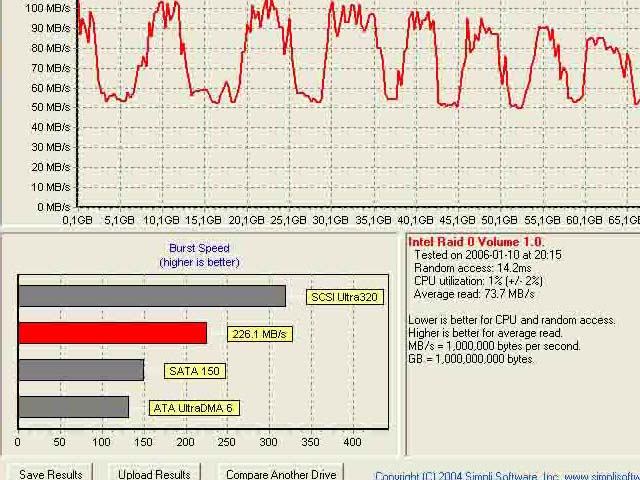Click the 'Higher is better for average read' note
Image resolution: width=640 pixels, height=480 pixels.
[485, 333]
